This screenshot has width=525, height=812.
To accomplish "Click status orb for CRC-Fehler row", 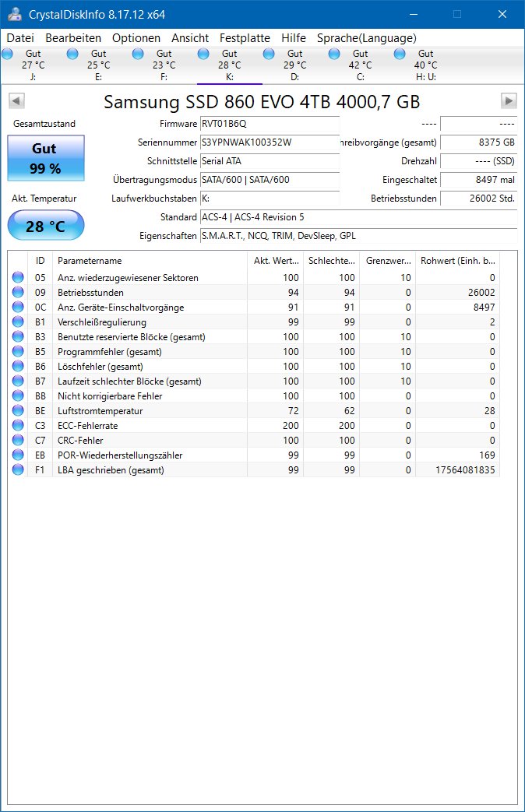I will (18, 440).
